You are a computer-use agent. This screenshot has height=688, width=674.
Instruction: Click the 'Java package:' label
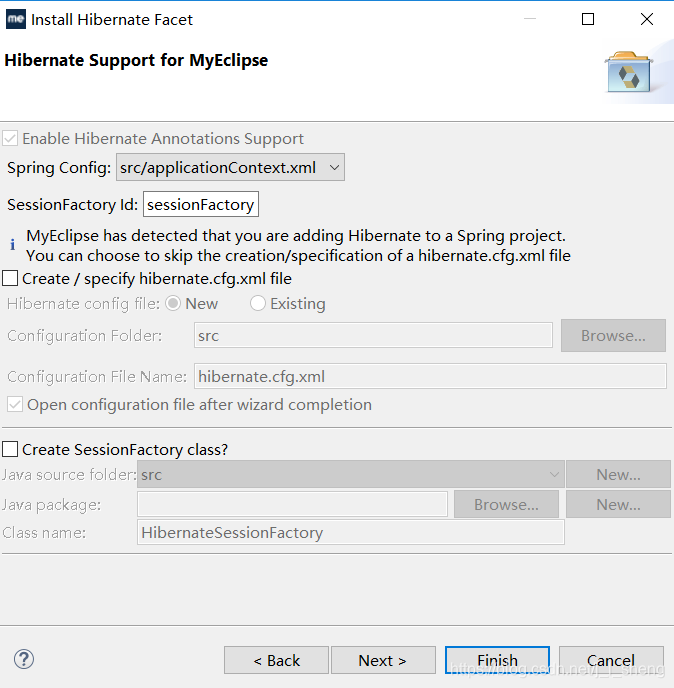click(x=51, y=505)
